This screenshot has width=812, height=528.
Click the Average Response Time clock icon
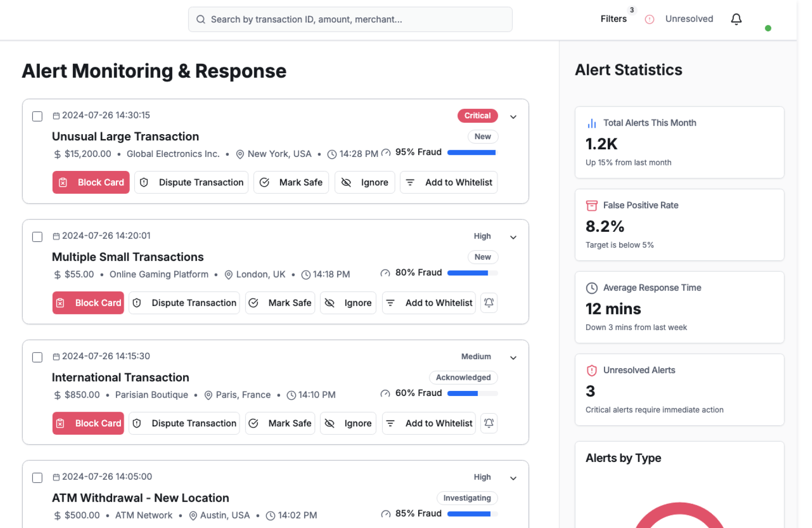click(592, 288)
